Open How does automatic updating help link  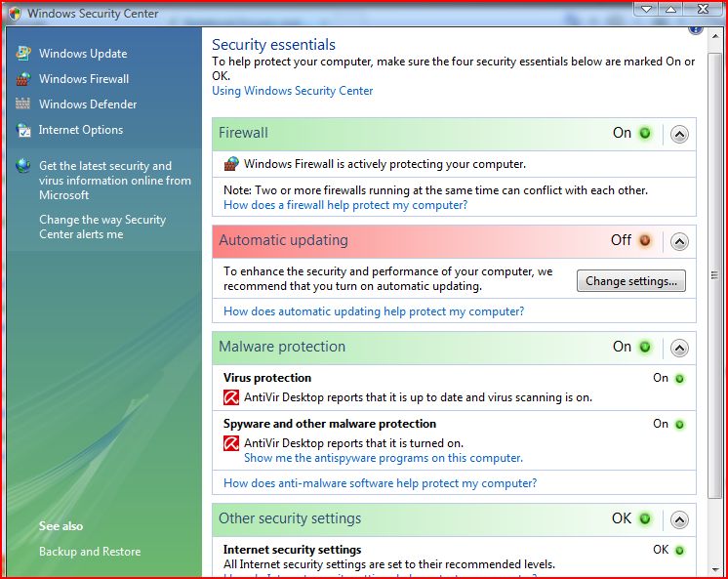click(x=374, y=311)
